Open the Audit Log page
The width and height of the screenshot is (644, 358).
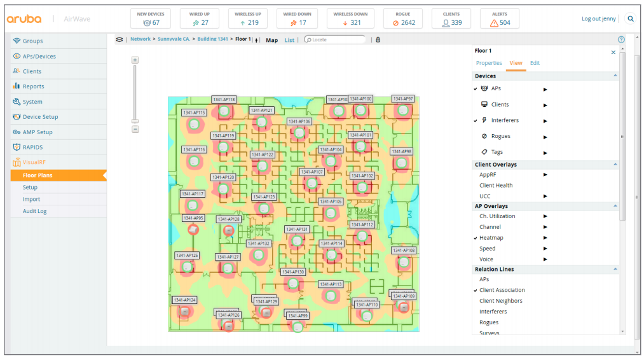click(34, 211)
